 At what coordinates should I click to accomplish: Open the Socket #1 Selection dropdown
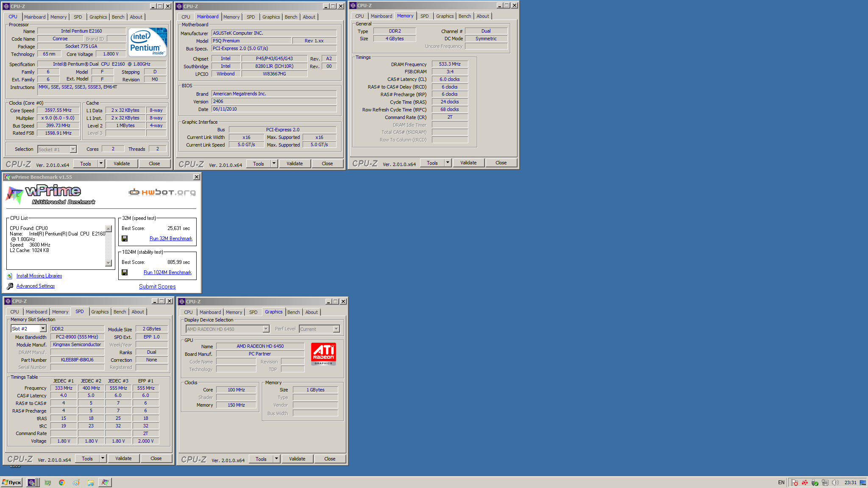[73, 149]
